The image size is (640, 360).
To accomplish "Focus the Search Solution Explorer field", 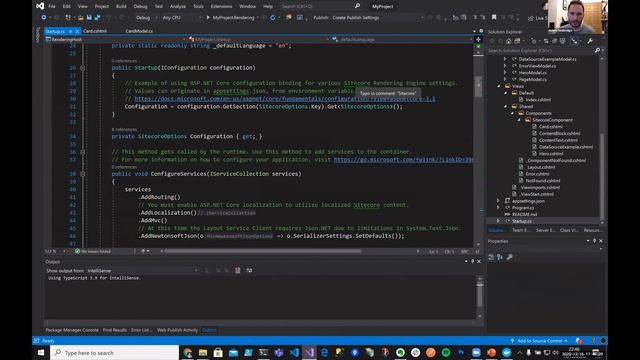I will tap(541, 50).
